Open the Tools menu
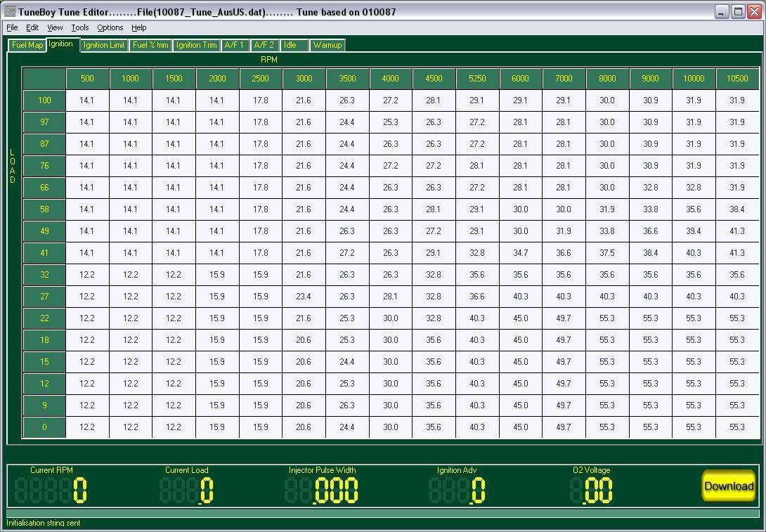Screen dimensions: 766x532 point(80,27)
